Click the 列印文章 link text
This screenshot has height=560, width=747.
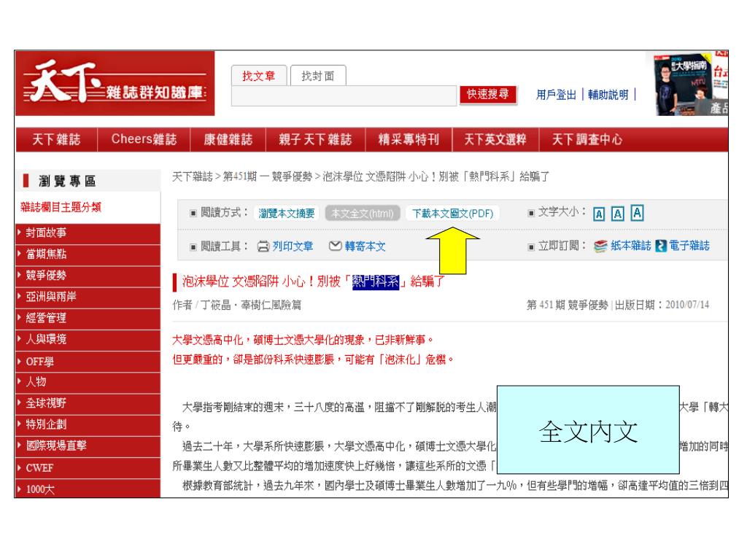click(293, 246)
